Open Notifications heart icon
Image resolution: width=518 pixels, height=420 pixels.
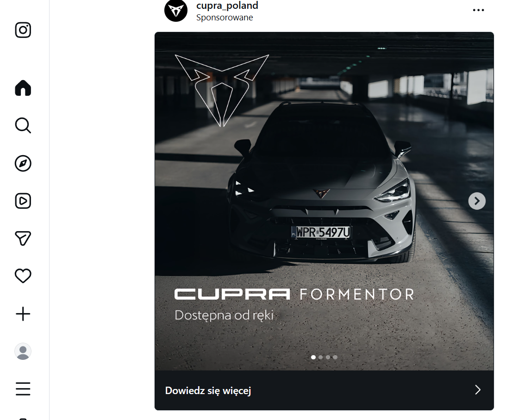(23, 276)
